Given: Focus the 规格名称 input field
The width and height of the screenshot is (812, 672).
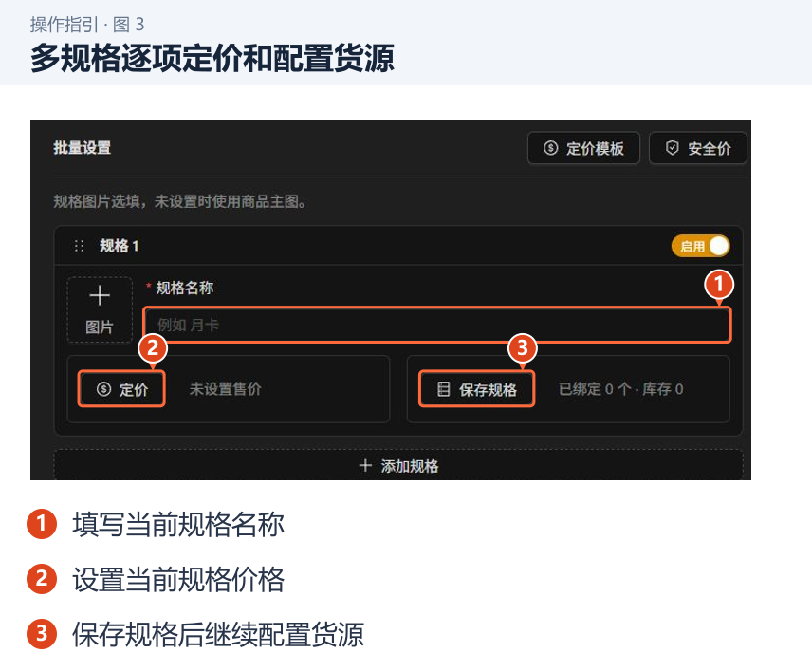Looking at the screenshot, I should (x=437, y=325).
